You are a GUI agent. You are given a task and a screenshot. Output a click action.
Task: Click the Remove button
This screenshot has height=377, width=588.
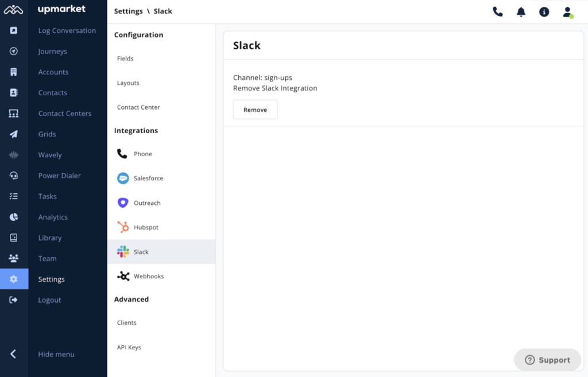(256, 110)
